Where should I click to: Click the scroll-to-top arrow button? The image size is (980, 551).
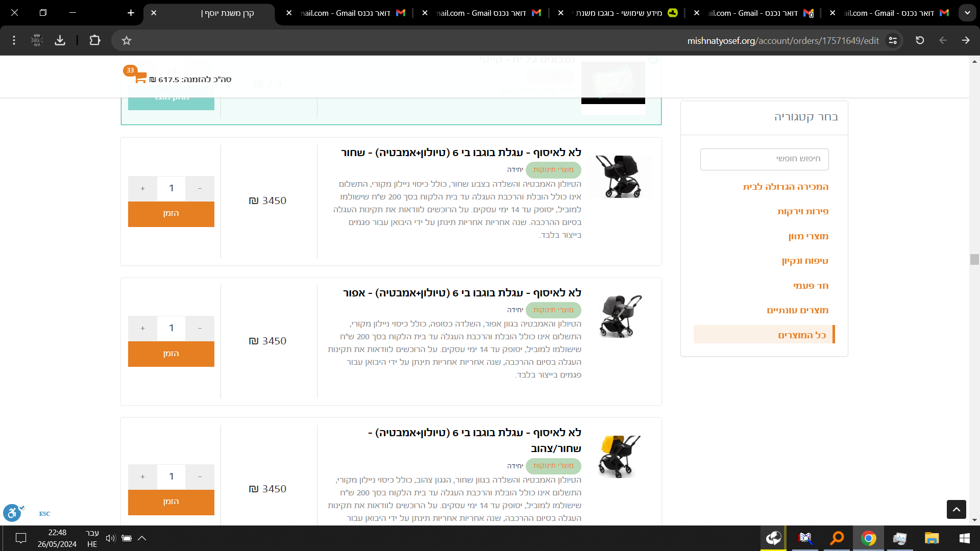pyautogui.click(x=956, y=509)
